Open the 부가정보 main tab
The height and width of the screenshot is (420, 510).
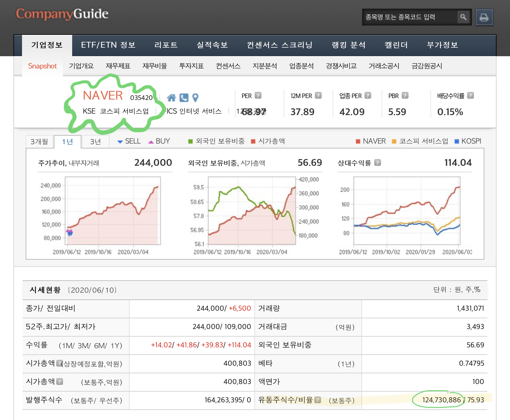[442, 45]
